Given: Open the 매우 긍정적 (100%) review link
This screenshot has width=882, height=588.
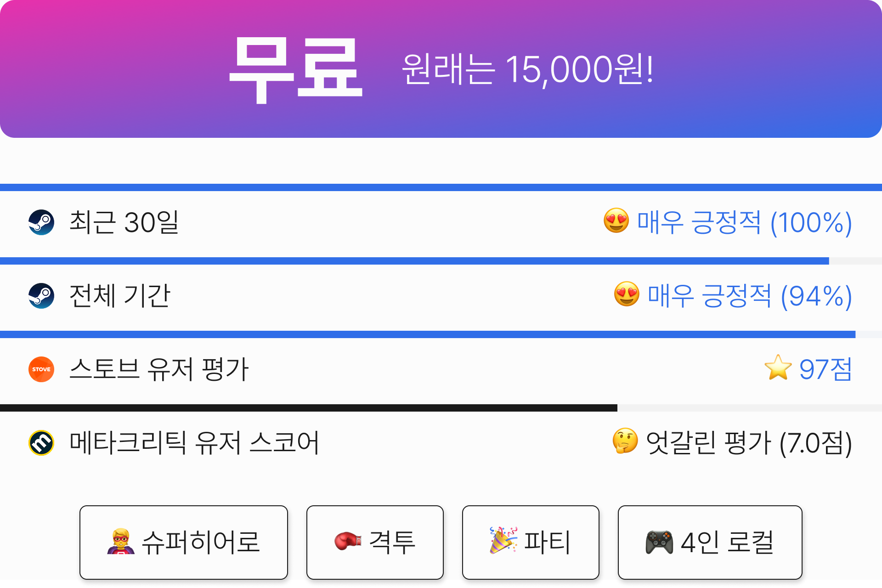Looking at the screenshot, I should 744,223.
